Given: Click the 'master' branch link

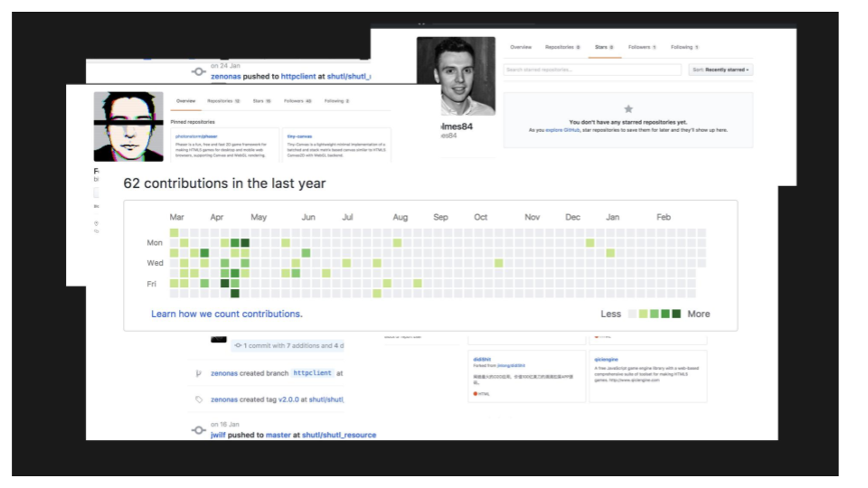Looking at the screenshot, I should coord(278,435).
